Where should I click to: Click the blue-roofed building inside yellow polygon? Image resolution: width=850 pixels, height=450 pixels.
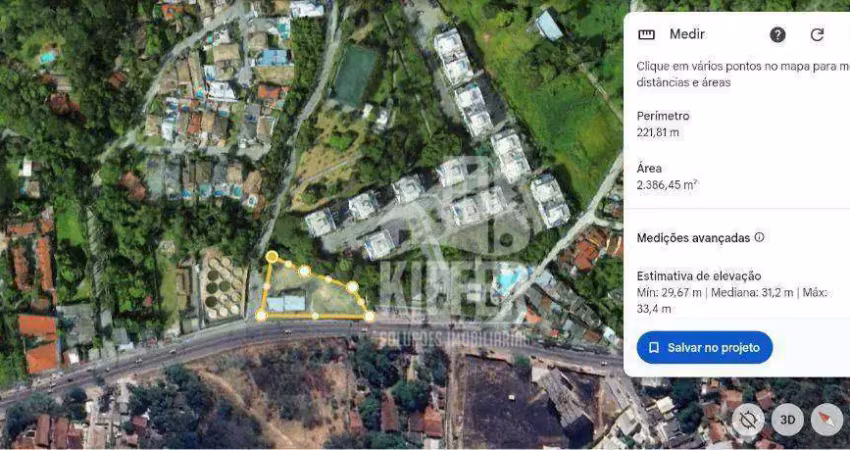286,304
